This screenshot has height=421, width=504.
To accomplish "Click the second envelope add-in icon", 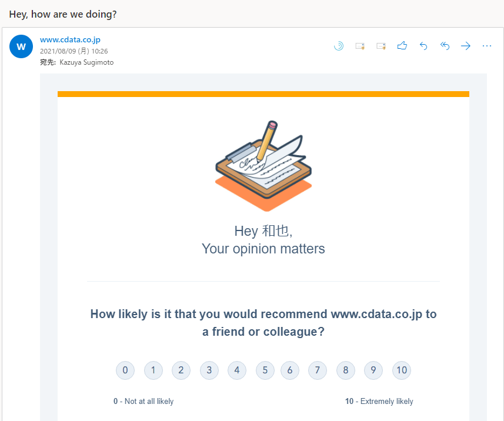I will point(381,46).
